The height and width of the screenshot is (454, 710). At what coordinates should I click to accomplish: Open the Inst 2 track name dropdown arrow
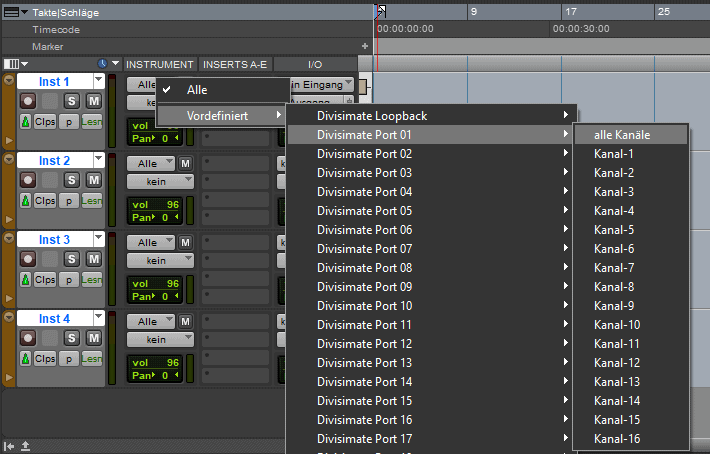click(x=99, y=160)
